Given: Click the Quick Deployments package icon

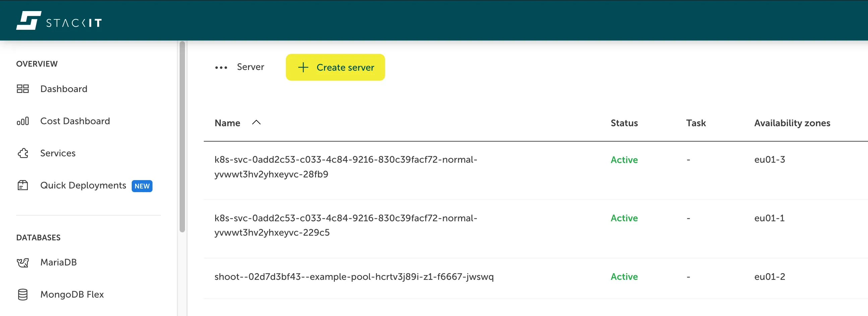Looking at the screenshot, I should (x=22, y=185).
